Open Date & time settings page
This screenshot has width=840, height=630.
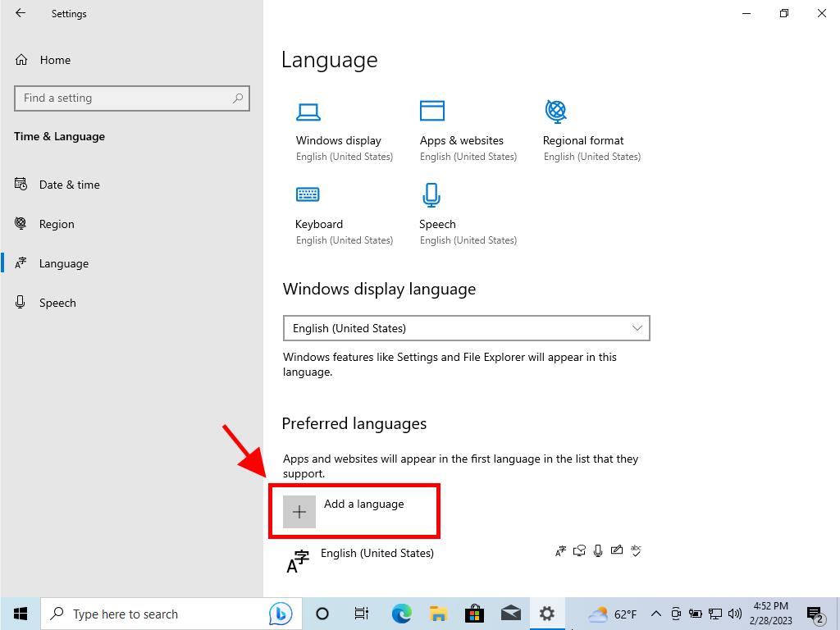(69, 185)
